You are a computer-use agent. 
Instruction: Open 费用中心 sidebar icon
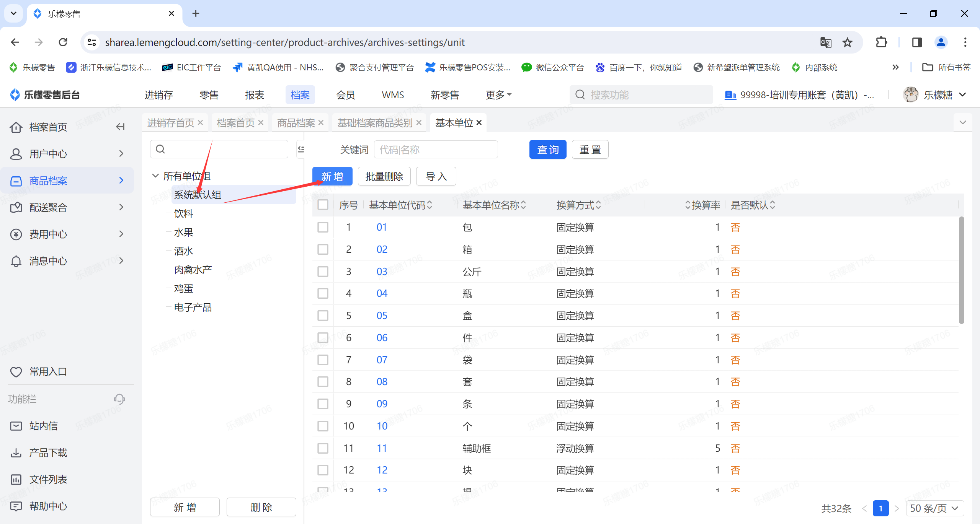(16, 234)
